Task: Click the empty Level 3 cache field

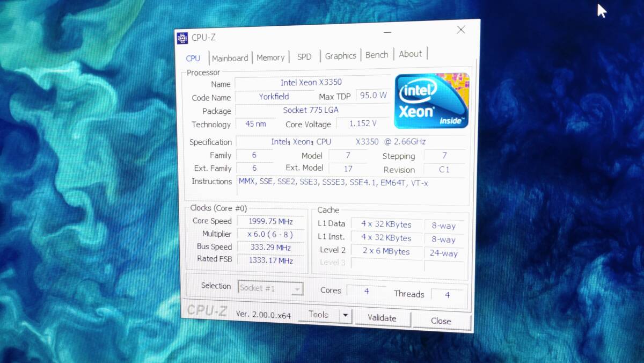Action: tap(386, 264)
